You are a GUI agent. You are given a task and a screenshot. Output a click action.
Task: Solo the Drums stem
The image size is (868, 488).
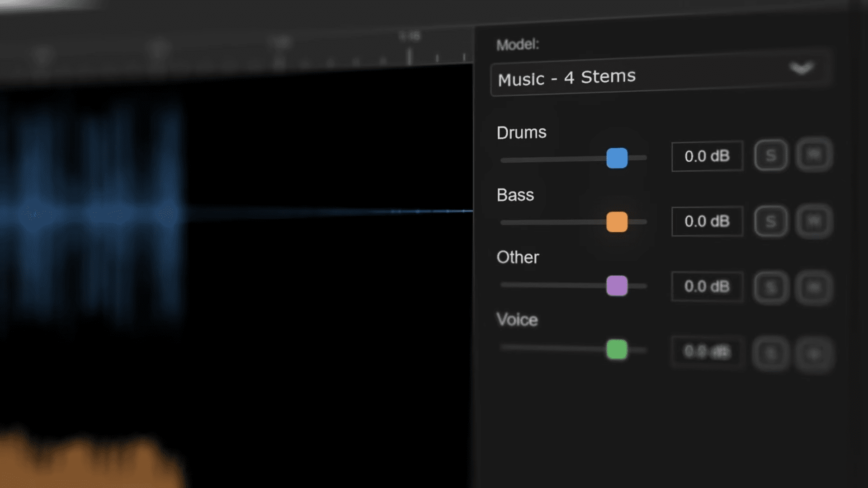coord(771,155)
